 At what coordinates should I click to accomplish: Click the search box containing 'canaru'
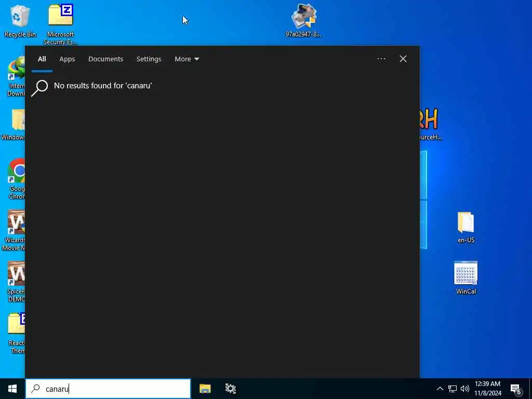coord(108,389)
